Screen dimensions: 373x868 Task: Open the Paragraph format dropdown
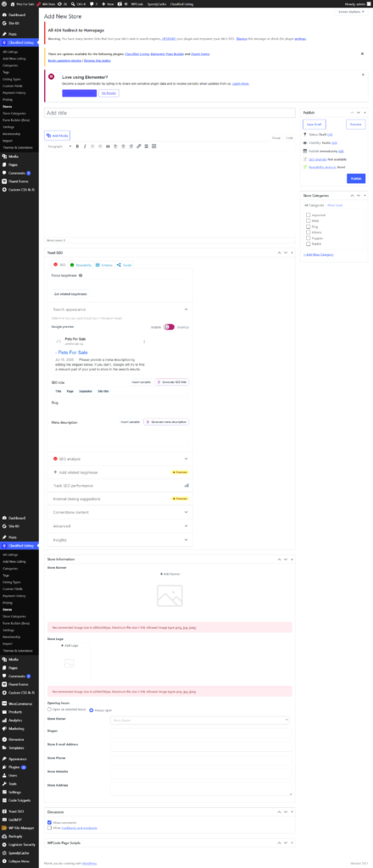click(x=59, y=146)
